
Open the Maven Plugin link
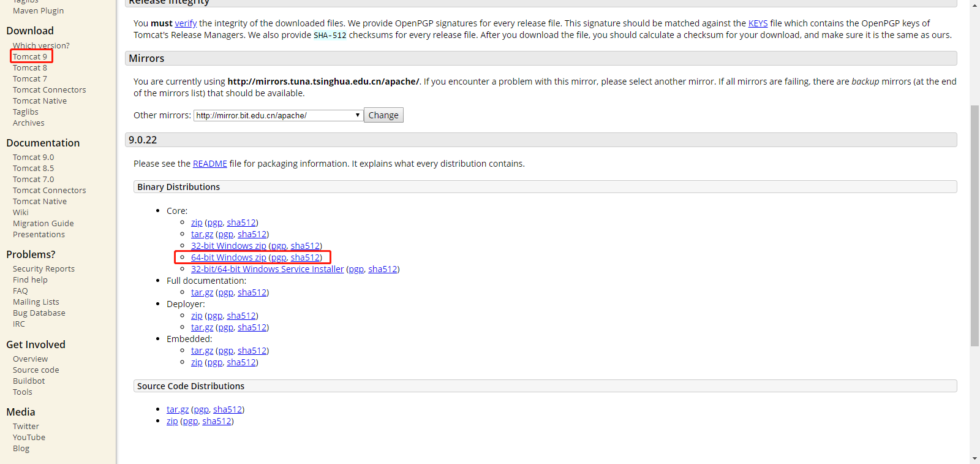38,10
